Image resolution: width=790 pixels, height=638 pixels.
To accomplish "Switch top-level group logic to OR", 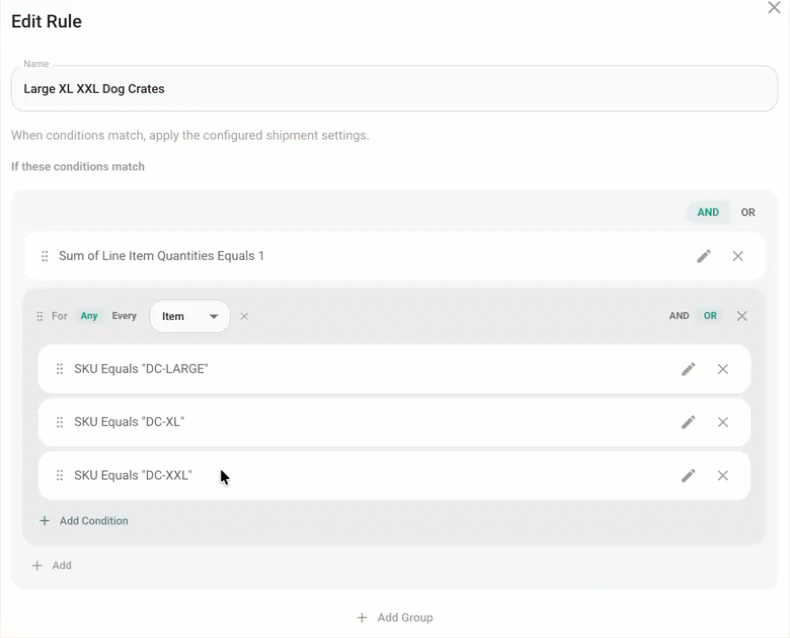I will [748, 212].
